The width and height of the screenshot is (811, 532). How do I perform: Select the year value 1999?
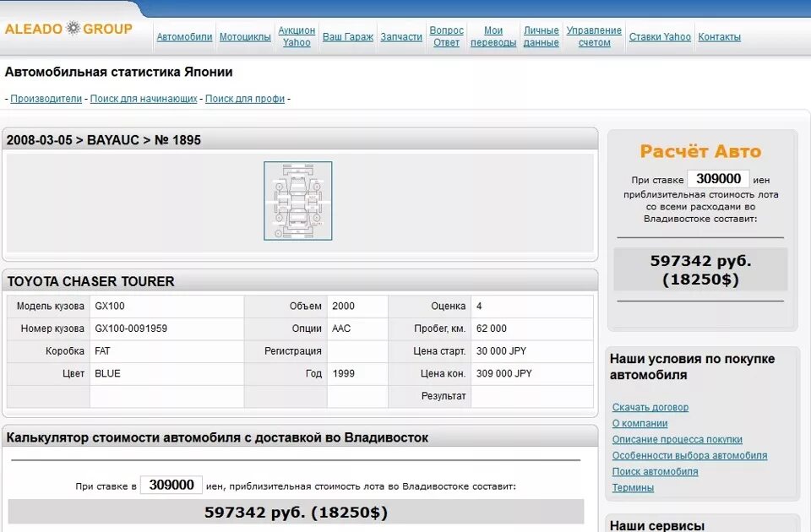(x=344, y=373)
